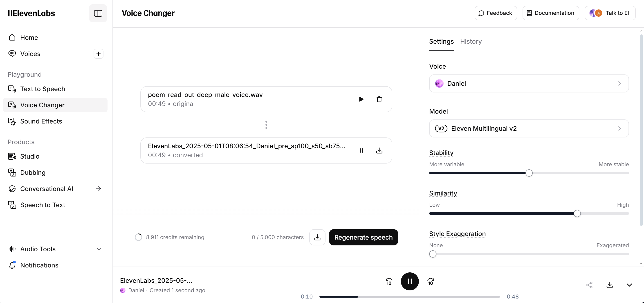The height and width of the screenshot is (303, 644).
Task: Click the ElevenLabs logo
Action: pyautogui.click(x=31, y=13)
